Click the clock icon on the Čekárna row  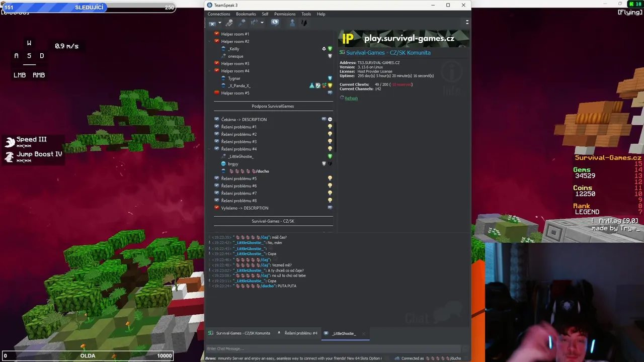pyautogui.click(x=330, y=120)
